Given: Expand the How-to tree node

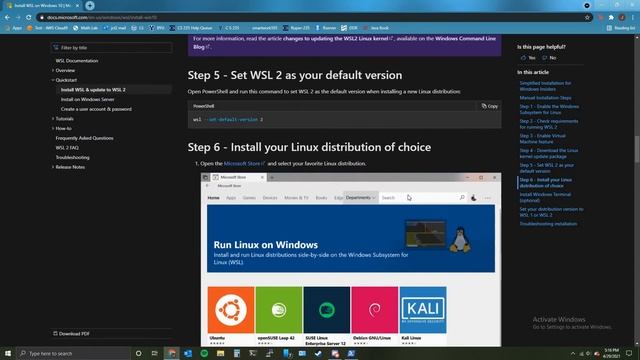Looking at the screenshot, I should (x=53, y=128).
